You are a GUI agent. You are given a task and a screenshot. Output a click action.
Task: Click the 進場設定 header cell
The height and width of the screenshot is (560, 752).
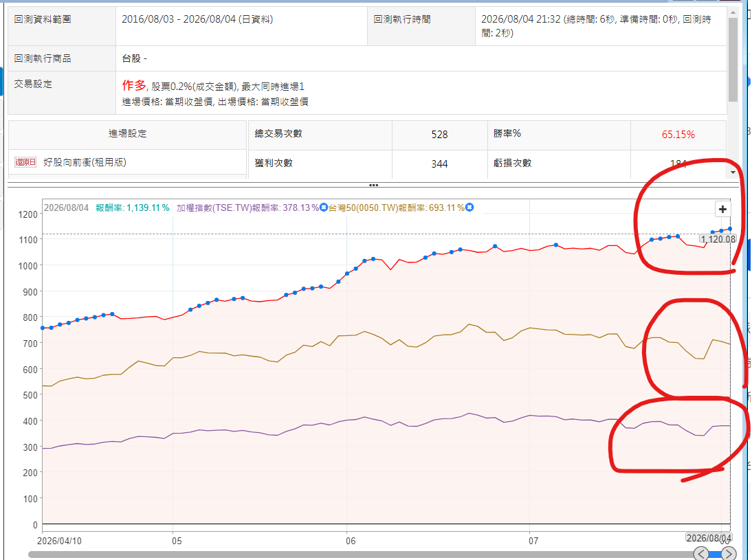(x=127, y=134)
